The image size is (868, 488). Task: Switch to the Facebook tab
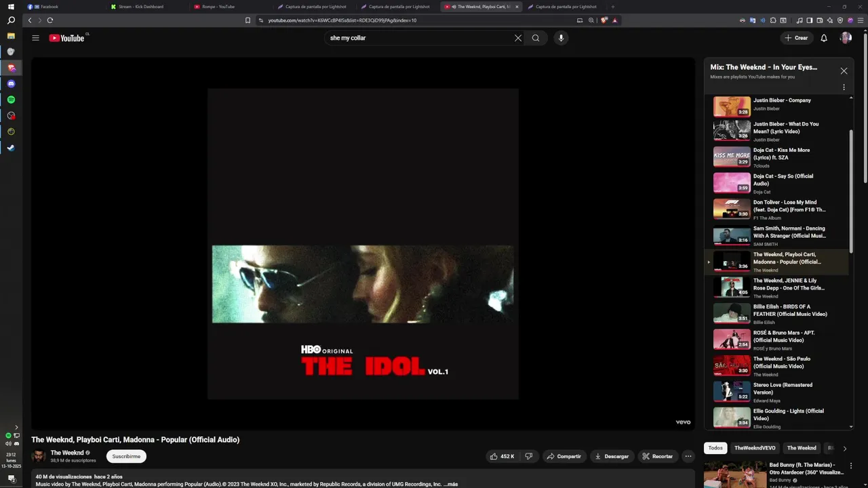point(66,7)
